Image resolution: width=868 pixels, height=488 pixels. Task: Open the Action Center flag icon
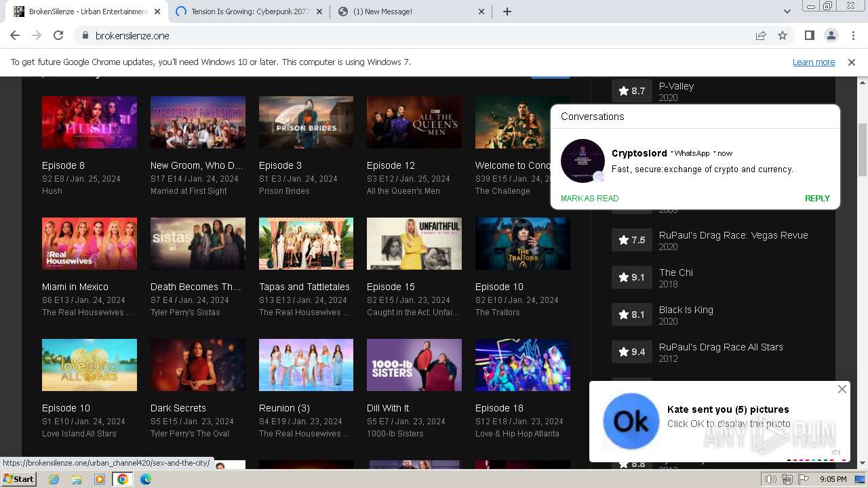click(x=804, y=479)
